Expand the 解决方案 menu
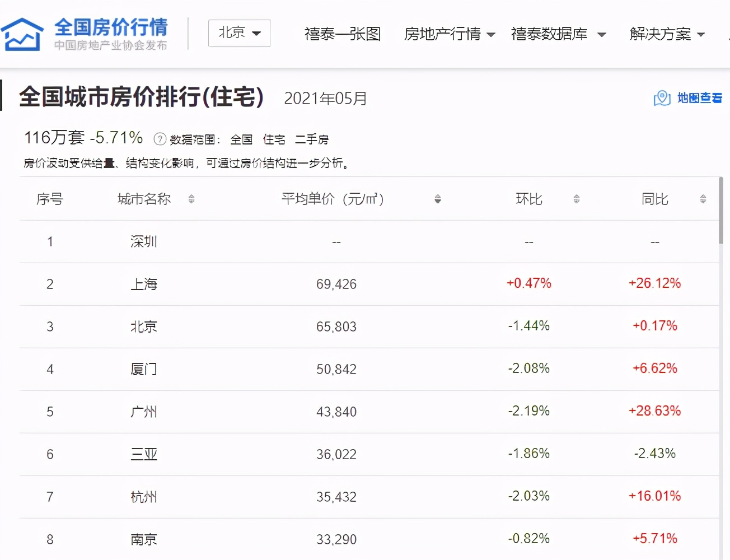Image resolution: width=730 pixels, height=560 pixels. click(666, 34)
